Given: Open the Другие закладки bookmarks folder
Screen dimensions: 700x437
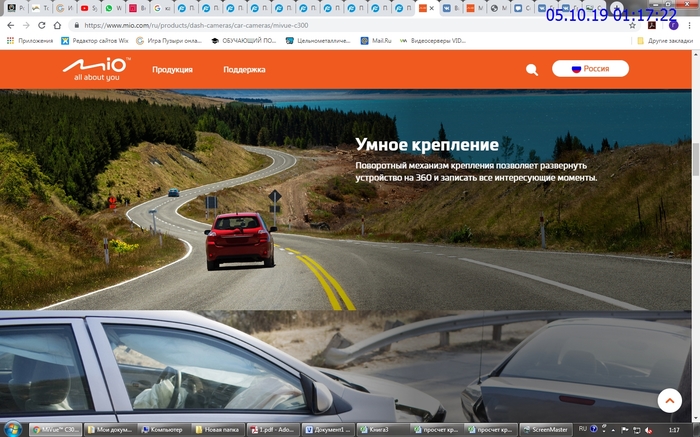Looking at the screenshot, I should 665,41.
